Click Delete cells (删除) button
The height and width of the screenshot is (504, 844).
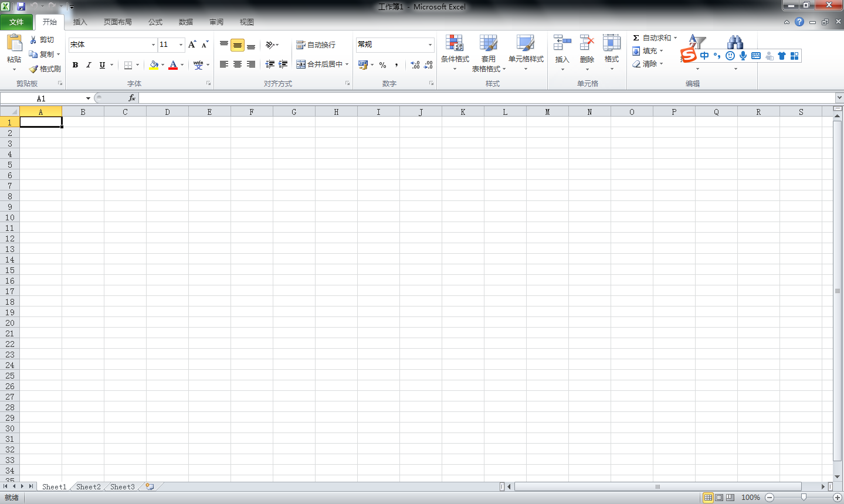coord(587,52)
